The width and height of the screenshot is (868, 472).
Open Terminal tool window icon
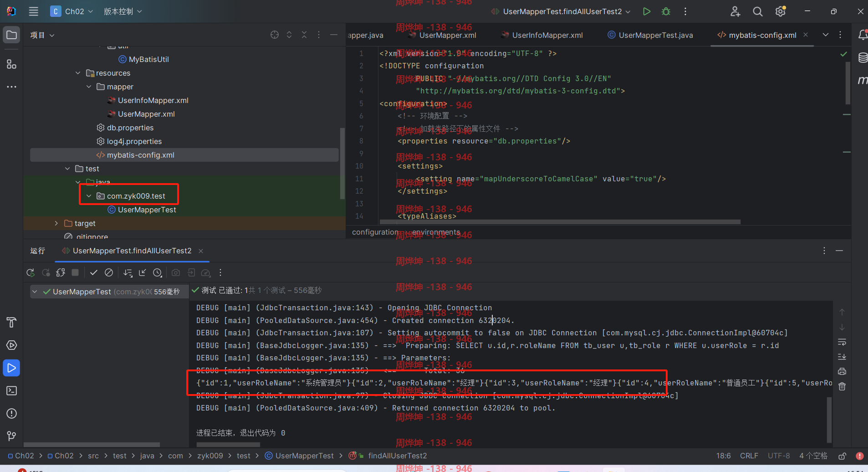12,391
